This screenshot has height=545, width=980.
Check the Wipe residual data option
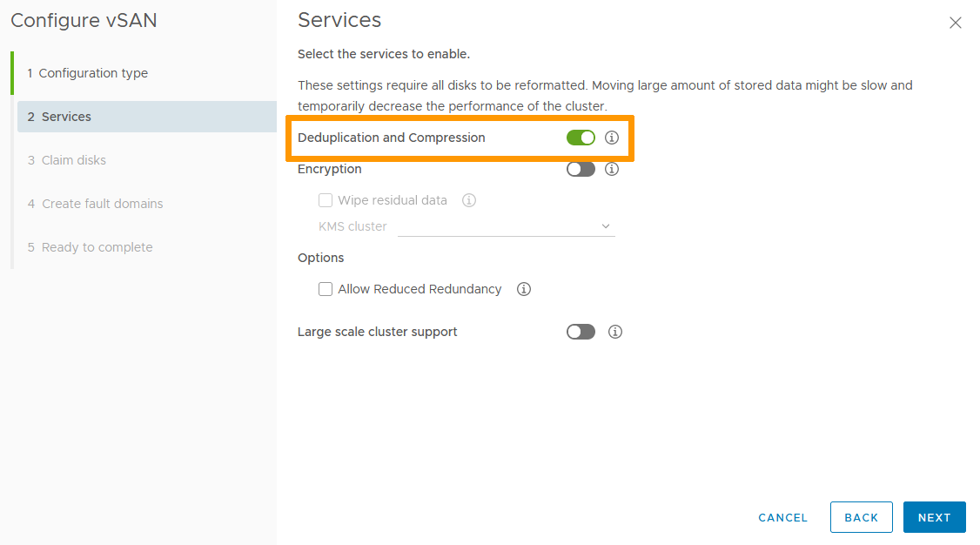[326, 200]
